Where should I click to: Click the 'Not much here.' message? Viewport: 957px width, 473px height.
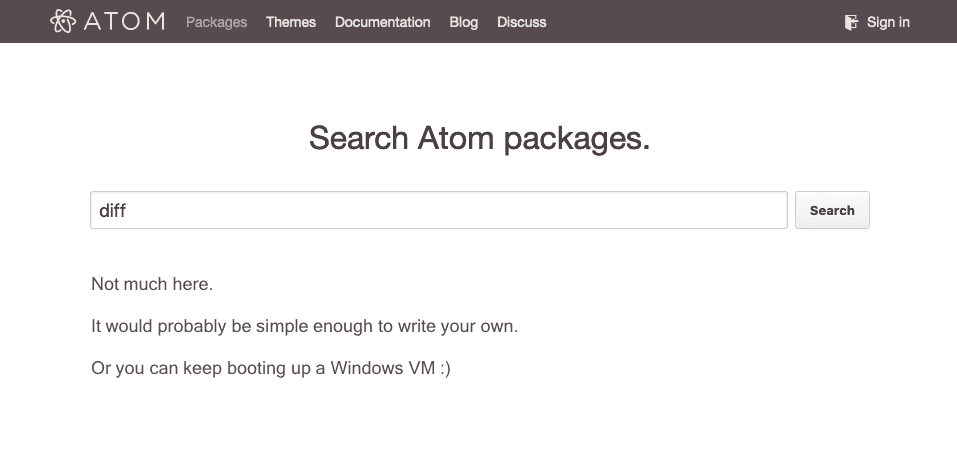pos(152,284)
